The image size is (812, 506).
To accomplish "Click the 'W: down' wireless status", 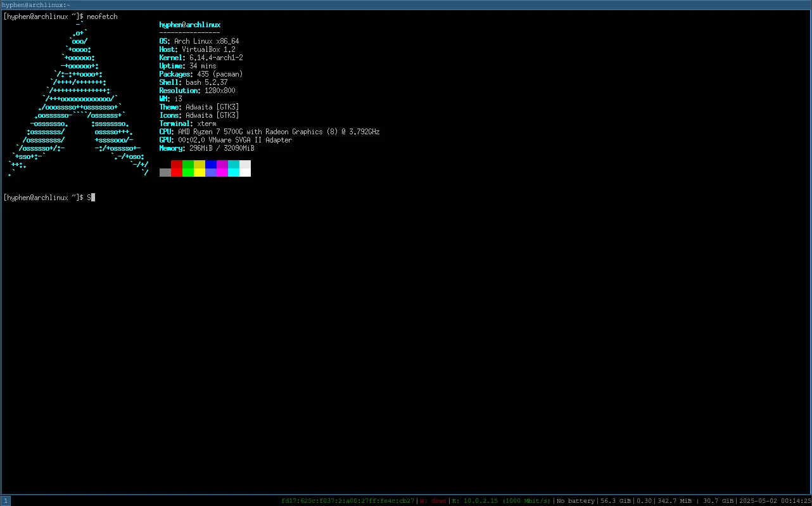I will [433, 501].
